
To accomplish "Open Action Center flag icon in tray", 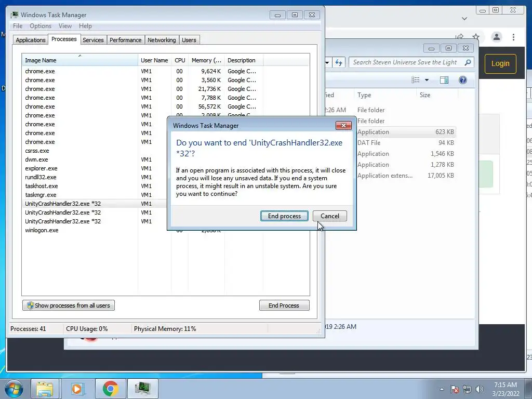I will [x=455, y=389].
